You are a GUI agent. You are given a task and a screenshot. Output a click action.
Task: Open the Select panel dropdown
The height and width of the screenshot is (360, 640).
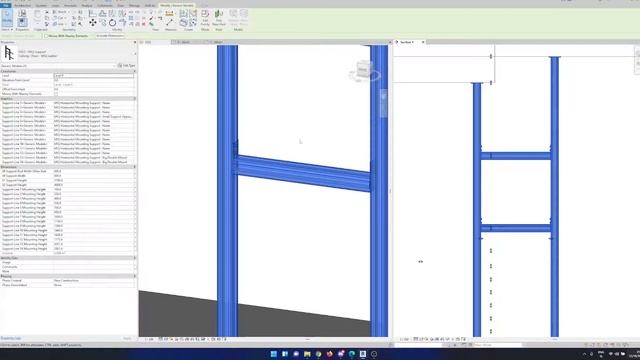tap(7, 30)
